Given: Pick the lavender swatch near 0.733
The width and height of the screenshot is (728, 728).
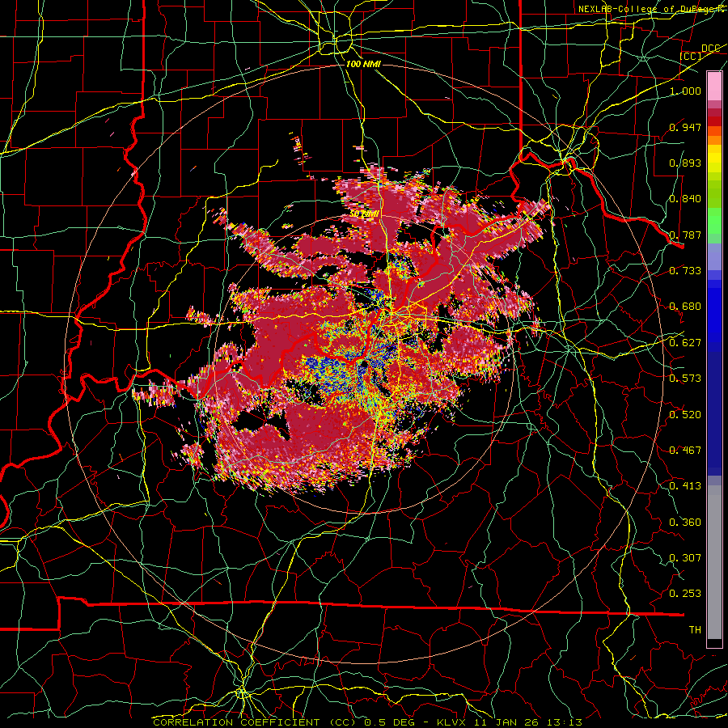Looking at the screenshot, I should (x=714, y=256).
